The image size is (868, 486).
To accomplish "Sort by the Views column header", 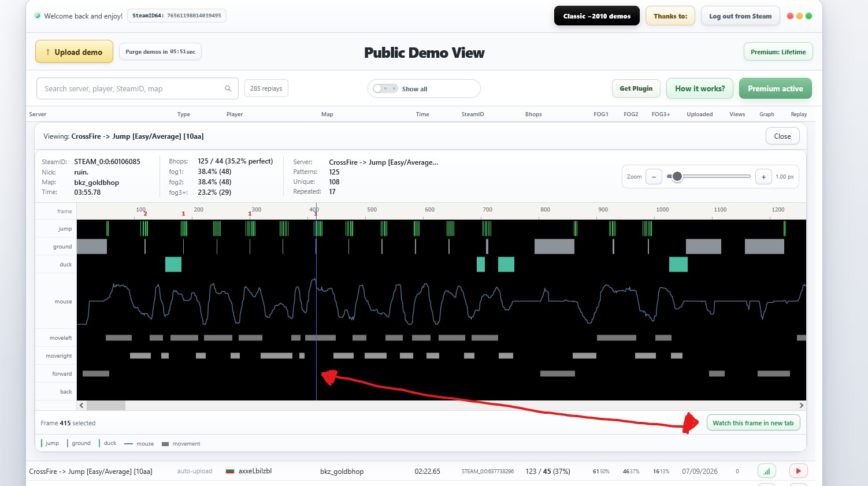I will [737, 114].
